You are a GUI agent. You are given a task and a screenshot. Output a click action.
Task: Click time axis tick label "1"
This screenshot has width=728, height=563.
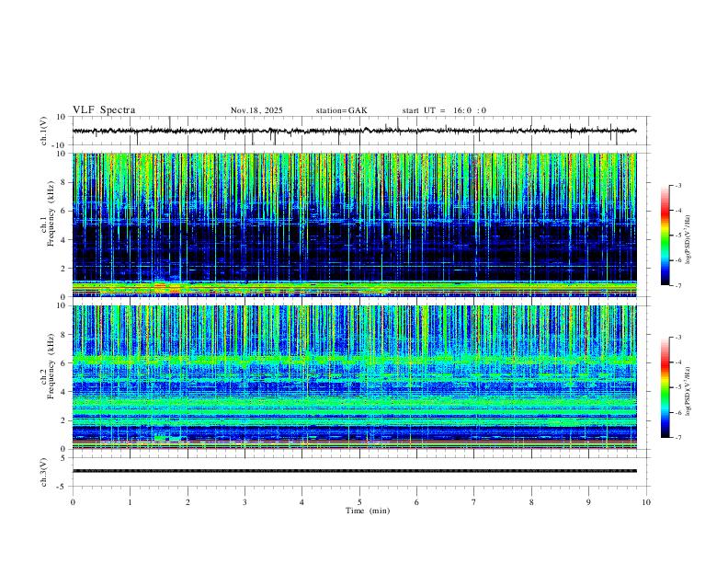click(x=130, y=502)
